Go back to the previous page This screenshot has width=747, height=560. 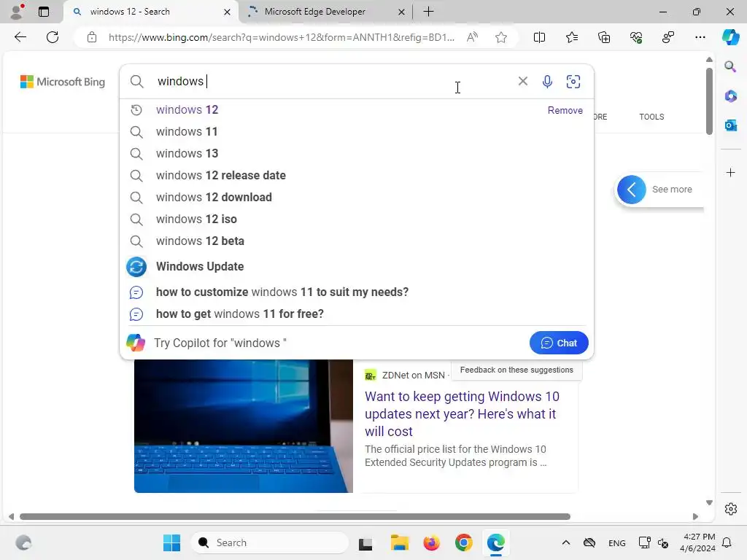(x=20, y=37)
